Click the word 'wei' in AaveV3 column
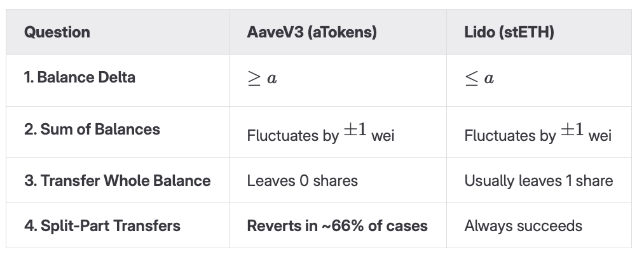 (x=383, y=136)
